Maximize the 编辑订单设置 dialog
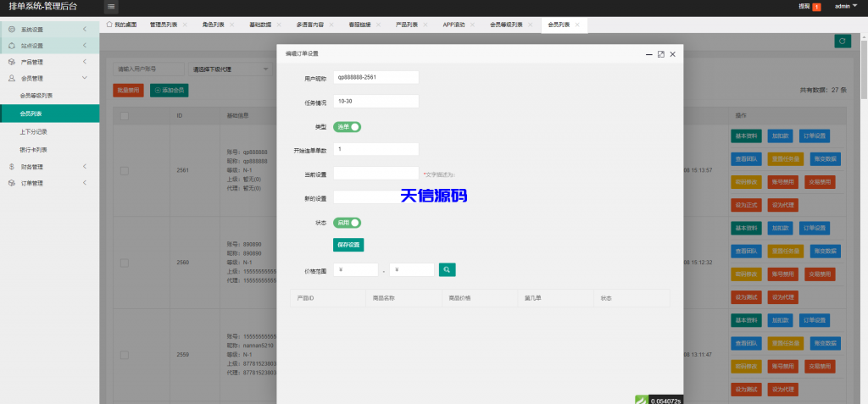868x404 pixels. 661,54
